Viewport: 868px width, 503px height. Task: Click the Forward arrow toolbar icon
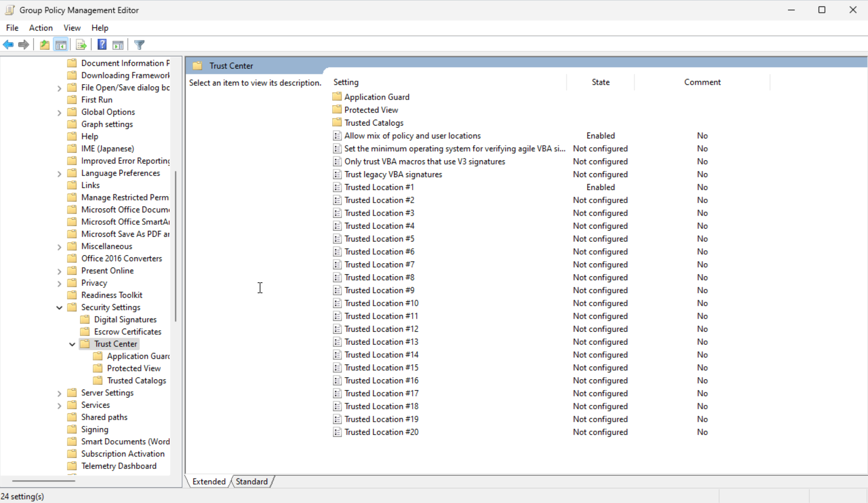click(24, 45)
